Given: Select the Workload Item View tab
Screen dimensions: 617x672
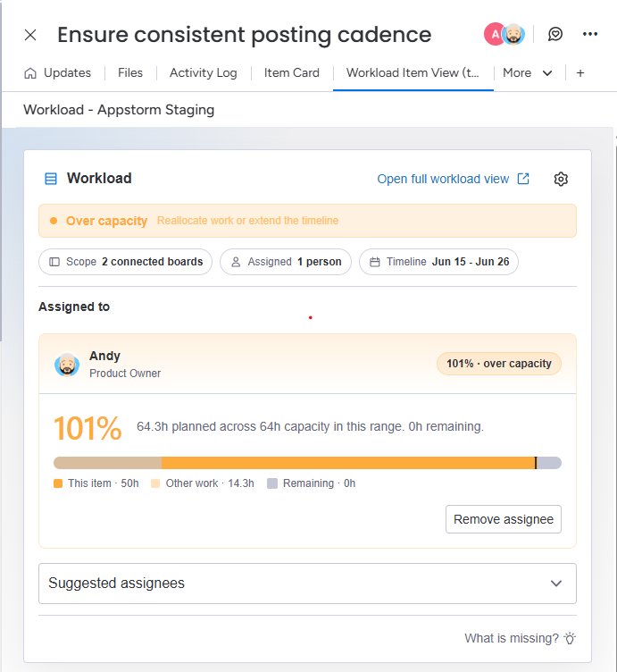Looking at the screenshot, I should [x=413, y=73].
